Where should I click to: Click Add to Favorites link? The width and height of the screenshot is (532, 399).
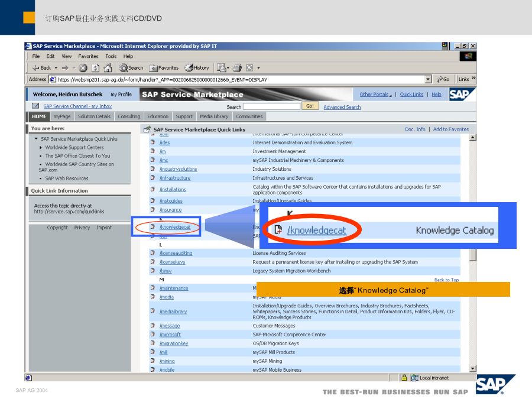point(451,129)
